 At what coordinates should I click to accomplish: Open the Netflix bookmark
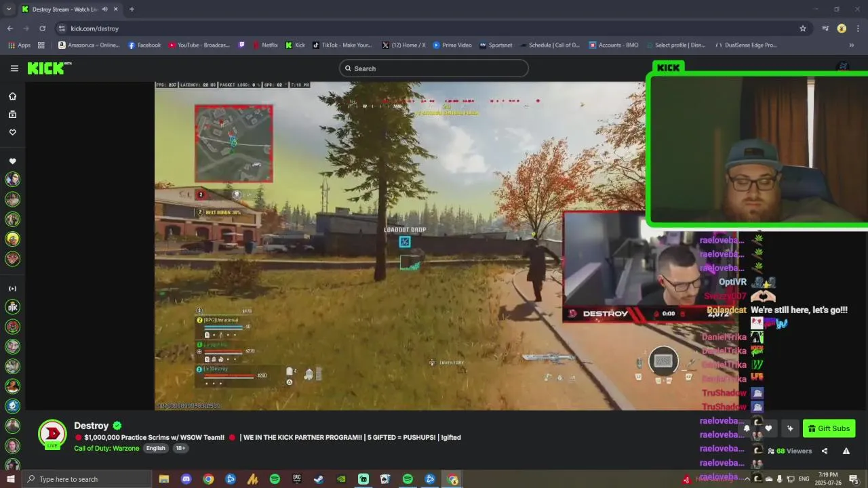coord(265,45)
